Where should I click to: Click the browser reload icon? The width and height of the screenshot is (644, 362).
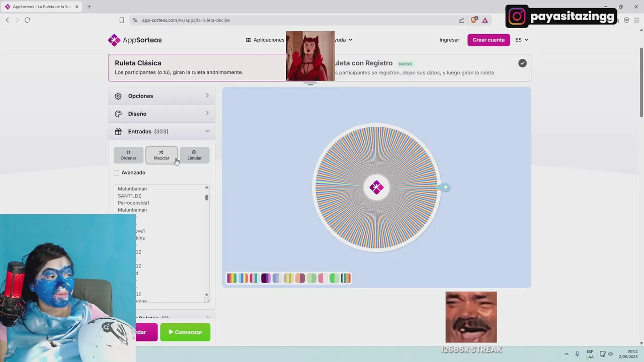(27, 20)
